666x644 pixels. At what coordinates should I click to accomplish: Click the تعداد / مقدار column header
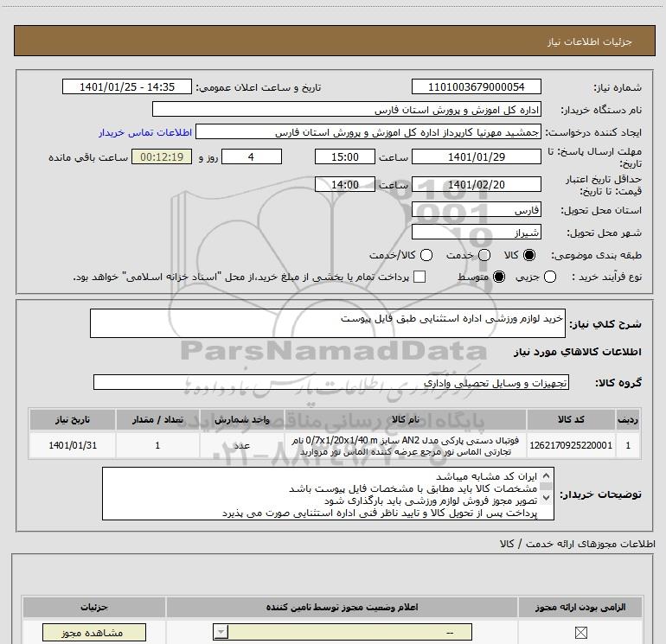[x=157, y=419]
